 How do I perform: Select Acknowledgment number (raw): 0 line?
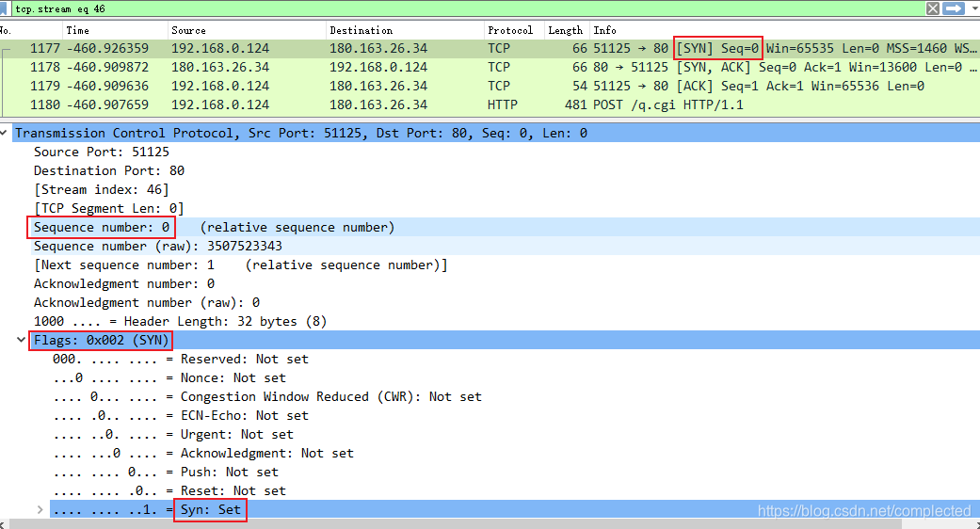(146, 302)
